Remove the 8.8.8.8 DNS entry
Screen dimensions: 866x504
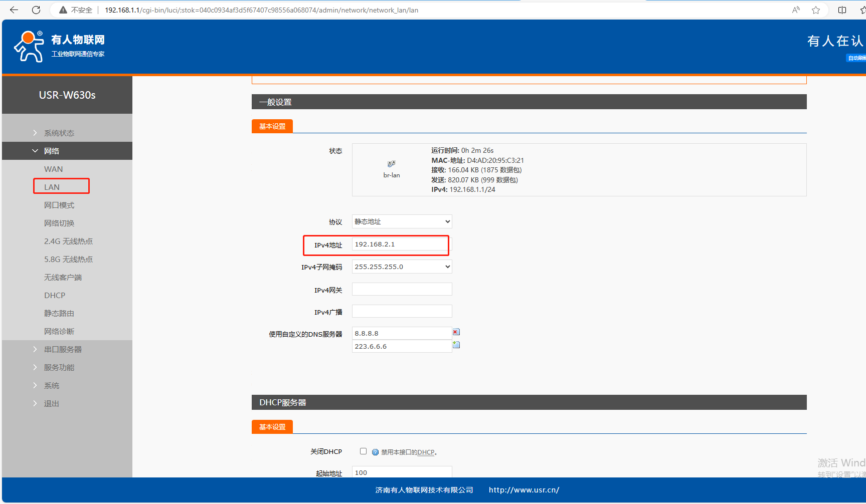click(456, 332)
